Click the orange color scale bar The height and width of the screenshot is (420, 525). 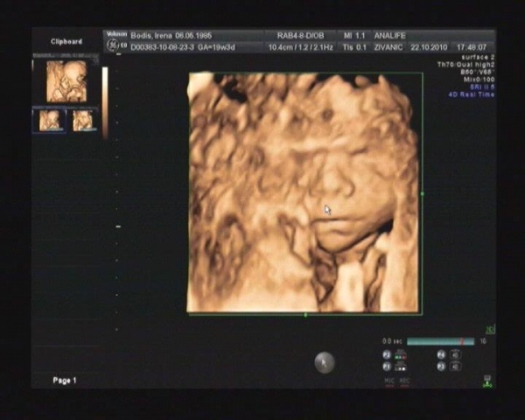tap(106, 101)
